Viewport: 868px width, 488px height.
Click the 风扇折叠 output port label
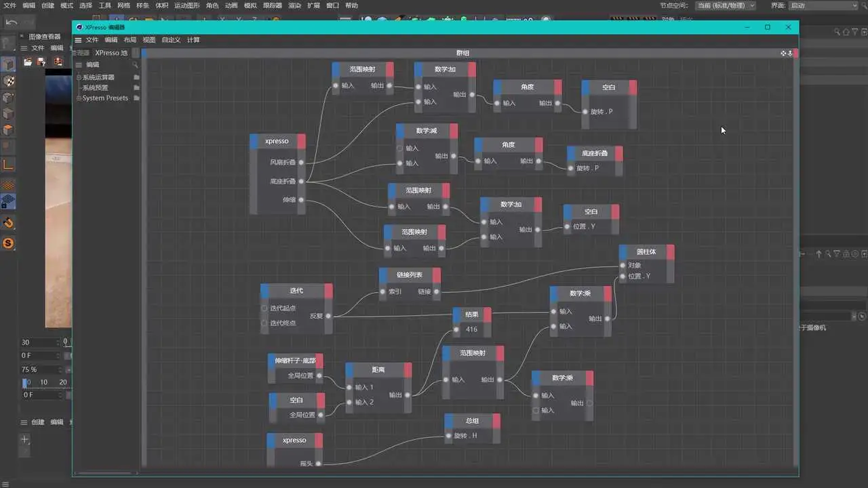[283, 163]
